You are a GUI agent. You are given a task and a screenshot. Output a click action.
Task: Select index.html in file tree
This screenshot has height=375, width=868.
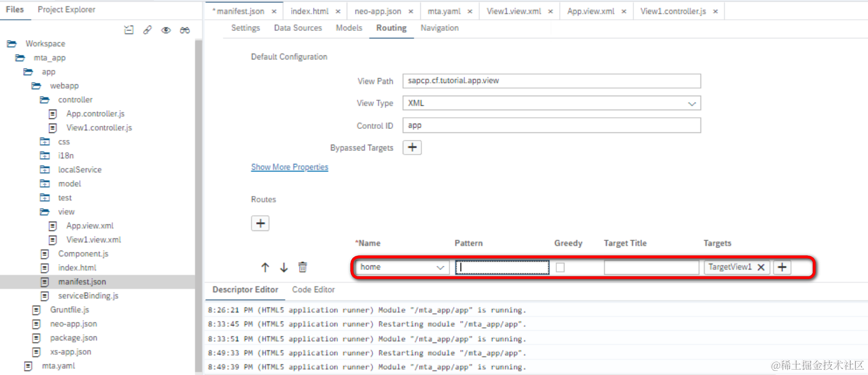pyautogui.click(x=77, y=268)
